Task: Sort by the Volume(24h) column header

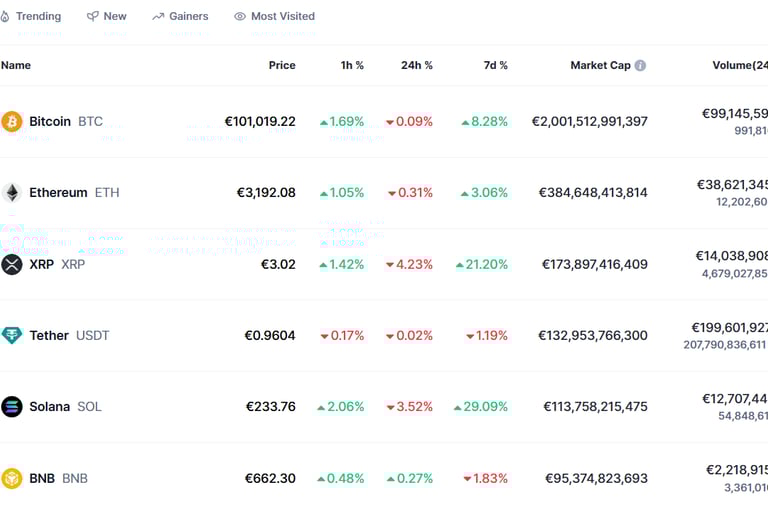Action: tap(740, 65)
